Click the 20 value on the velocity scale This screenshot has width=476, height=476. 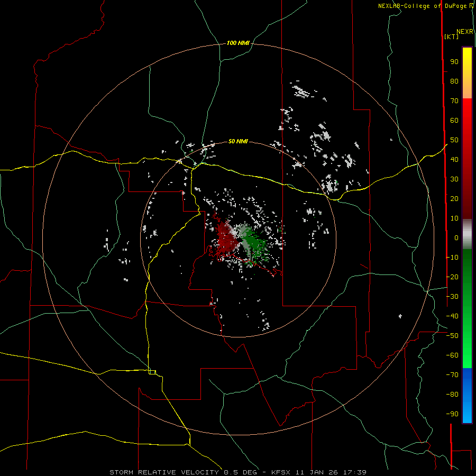pyautogui.click(x=454, y=198)
